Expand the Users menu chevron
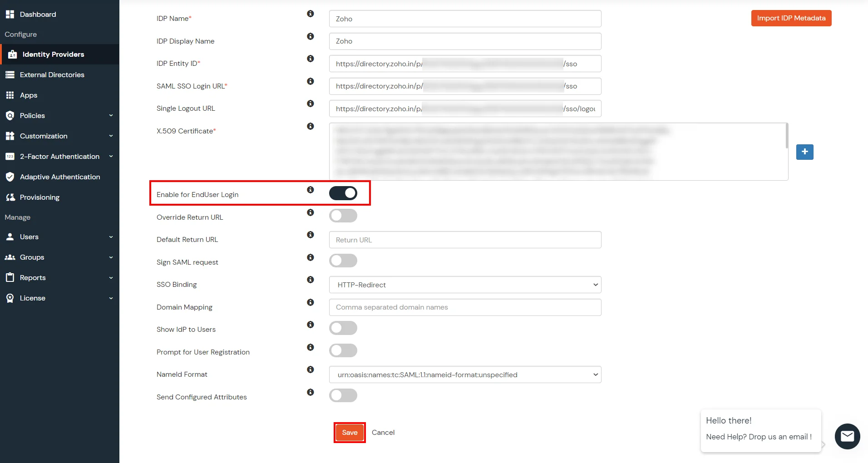Image resolution: width=868 pixels, height=463 pixels. (x=111, y=237)
